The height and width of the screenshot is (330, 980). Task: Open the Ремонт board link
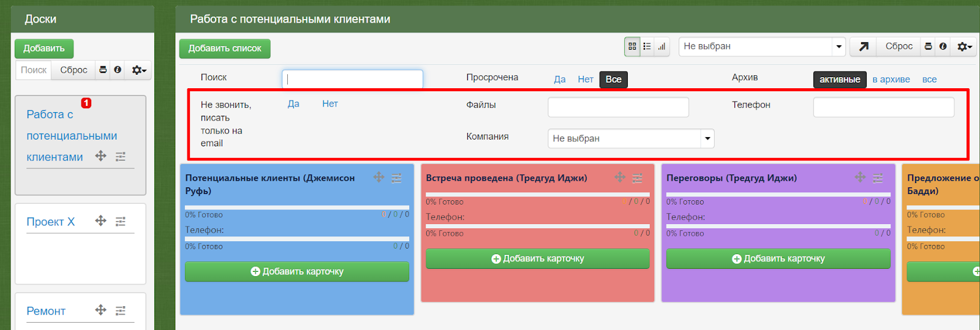pyautogui.click(x=46, y=311)
